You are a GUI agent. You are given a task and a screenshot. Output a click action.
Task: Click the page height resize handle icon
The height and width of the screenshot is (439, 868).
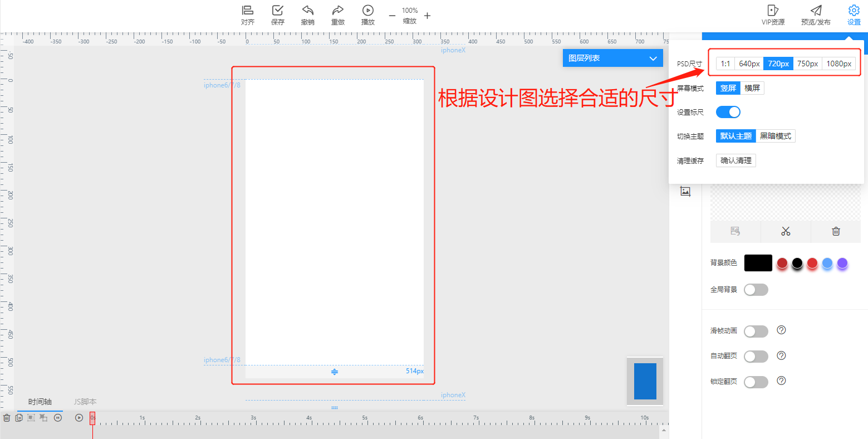[335, 372]
